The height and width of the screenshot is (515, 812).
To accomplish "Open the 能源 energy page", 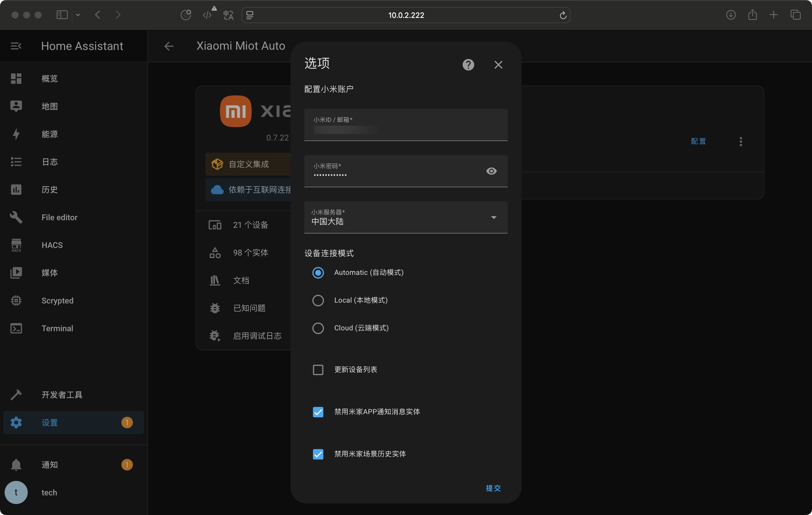I will pos(73,134).
